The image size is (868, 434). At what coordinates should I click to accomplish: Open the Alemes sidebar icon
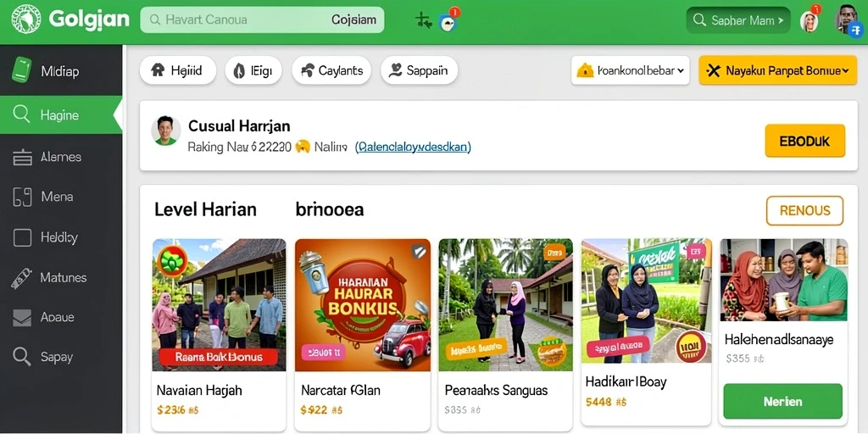[x=22, y=157]
